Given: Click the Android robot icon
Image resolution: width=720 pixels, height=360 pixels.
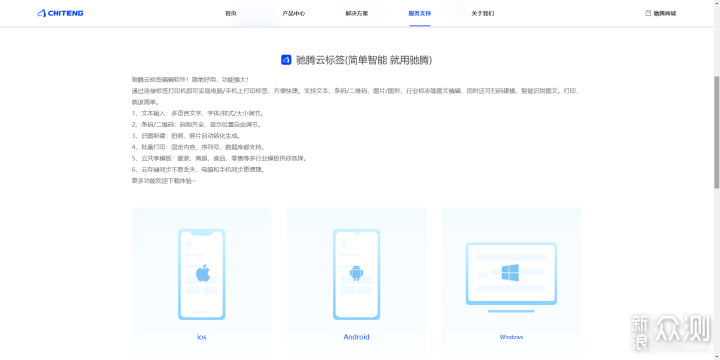Looking at the screenshot, I should (x=356, y=273).
